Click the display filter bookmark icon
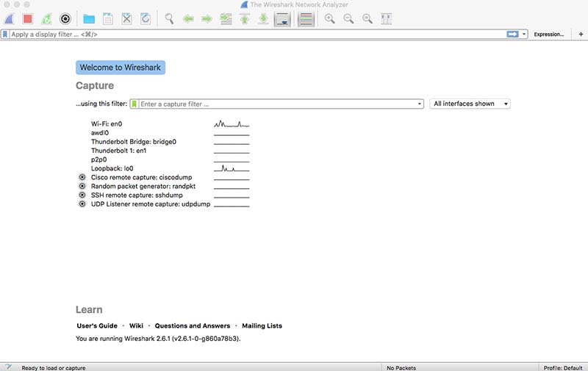This screenshot has width=588, height=371. point(5,35)
